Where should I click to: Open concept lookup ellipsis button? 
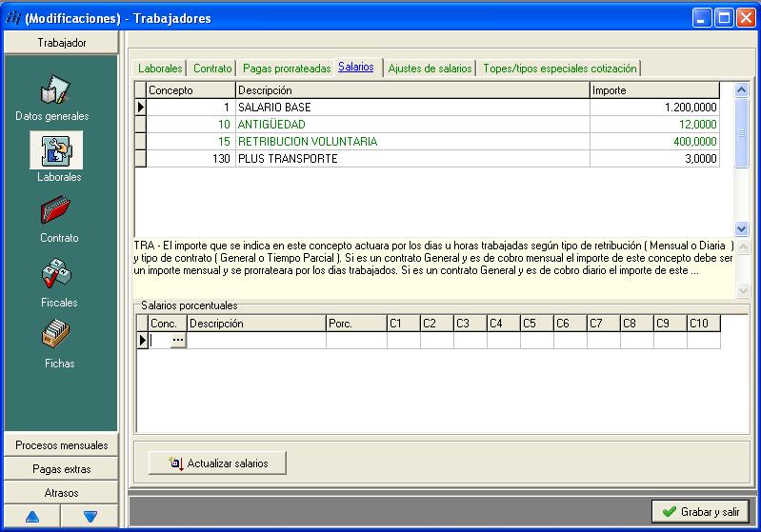coord(178,341)
